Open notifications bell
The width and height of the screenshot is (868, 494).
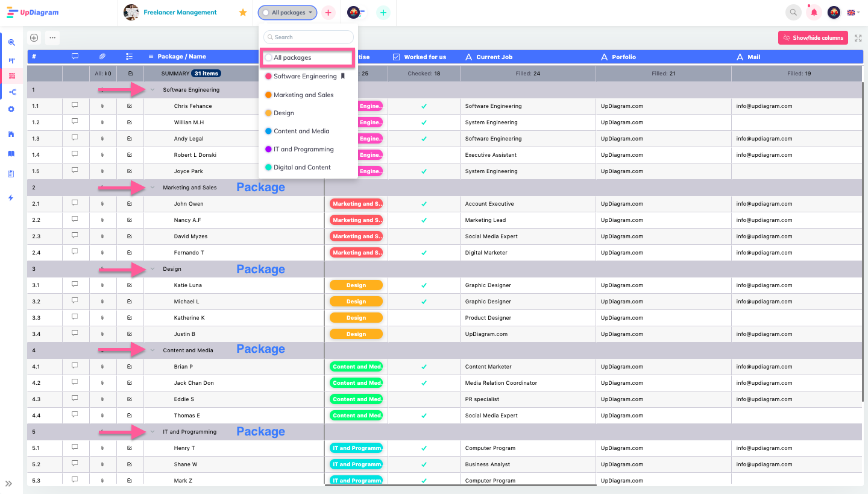[814, 12]
